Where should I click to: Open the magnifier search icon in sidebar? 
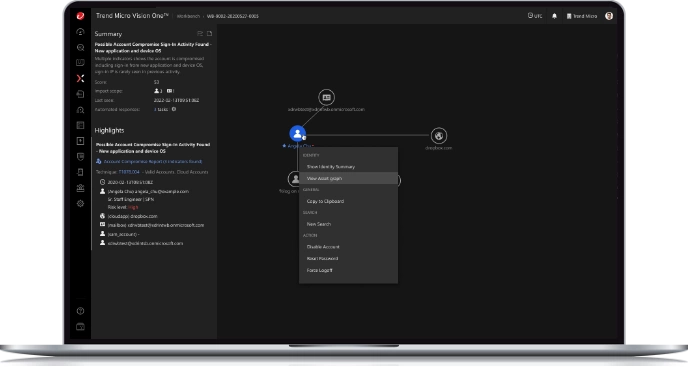(80, 47)
